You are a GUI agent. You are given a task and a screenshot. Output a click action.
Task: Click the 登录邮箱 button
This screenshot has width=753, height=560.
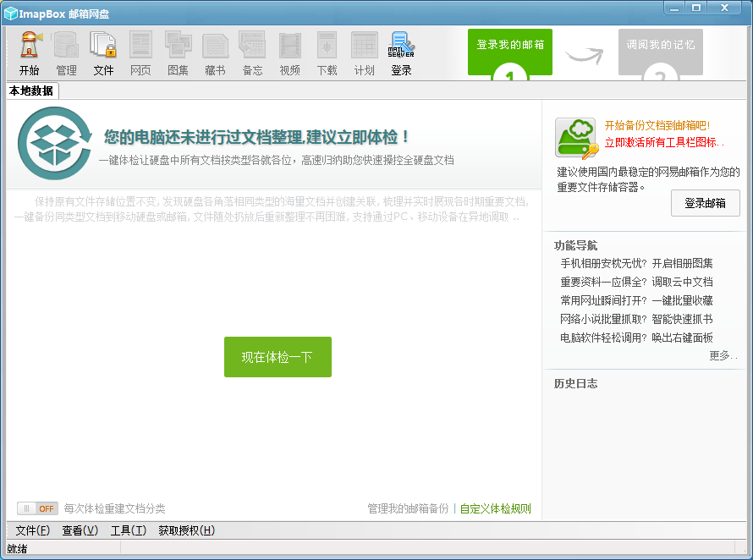[x=705, y=203]
